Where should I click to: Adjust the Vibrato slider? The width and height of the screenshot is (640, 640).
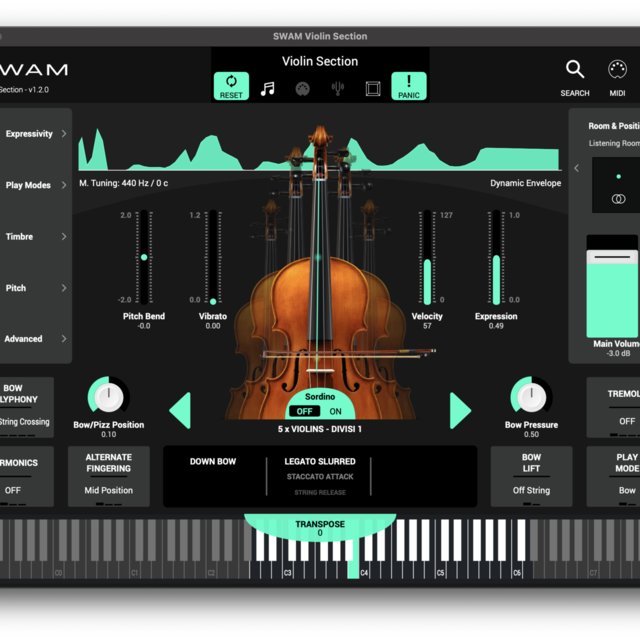click(213, 257)
